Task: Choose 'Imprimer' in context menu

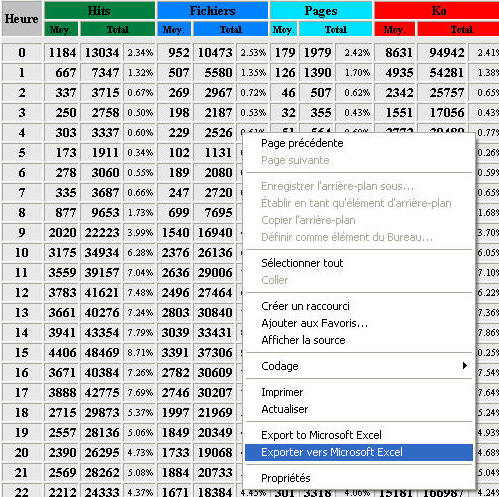Action: (359, 392)
